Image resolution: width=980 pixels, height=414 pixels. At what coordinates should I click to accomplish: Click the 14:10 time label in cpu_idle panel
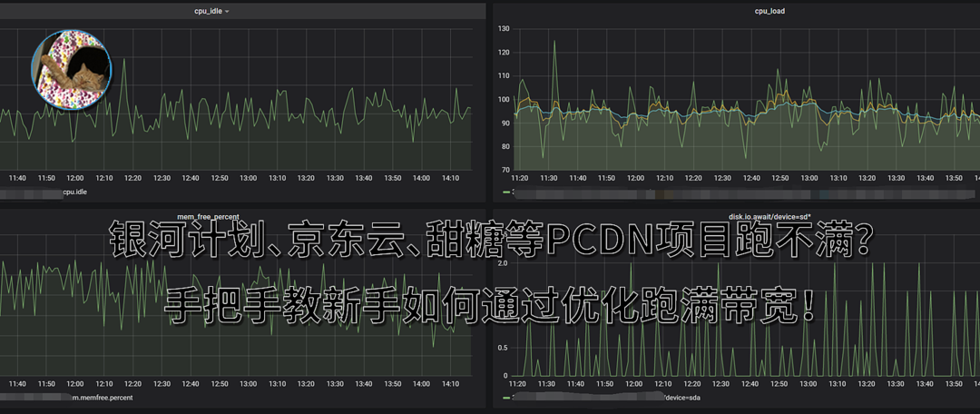[450, 178]
